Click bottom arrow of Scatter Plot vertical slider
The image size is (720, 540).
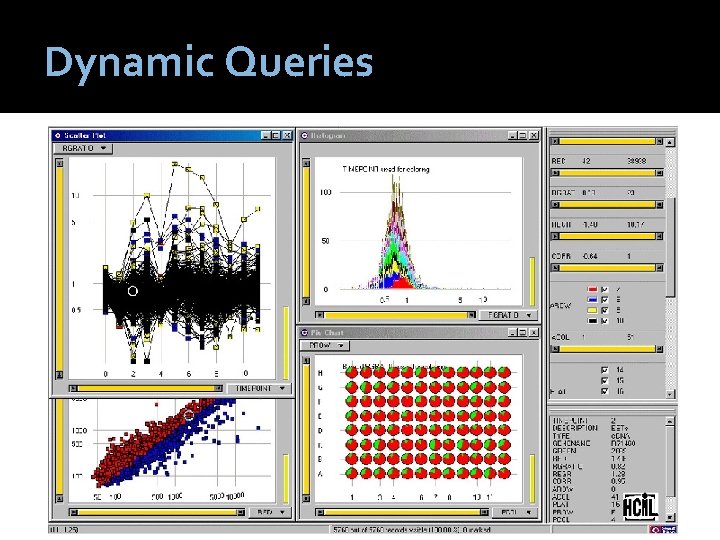pos(59,375)
